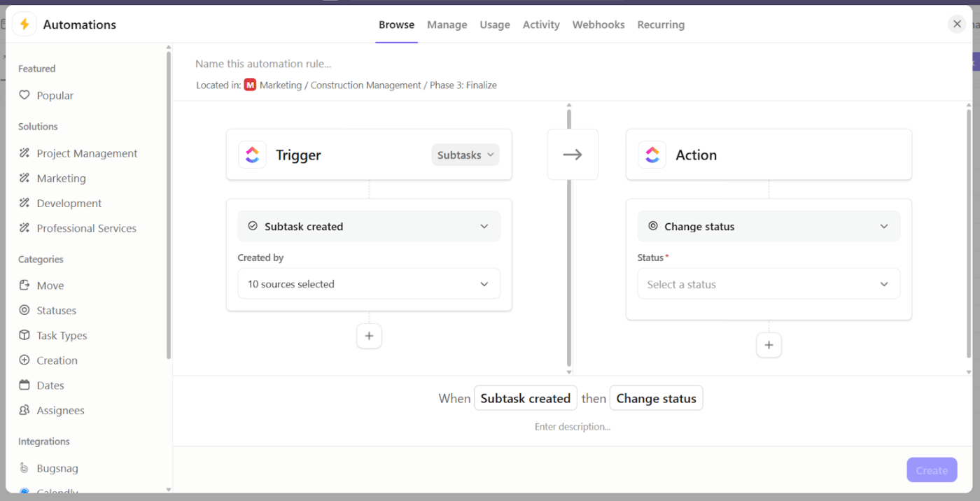Viewport: 980px width, 501px height.
Task: Open the Select a status dropdown
Action: 769,285
